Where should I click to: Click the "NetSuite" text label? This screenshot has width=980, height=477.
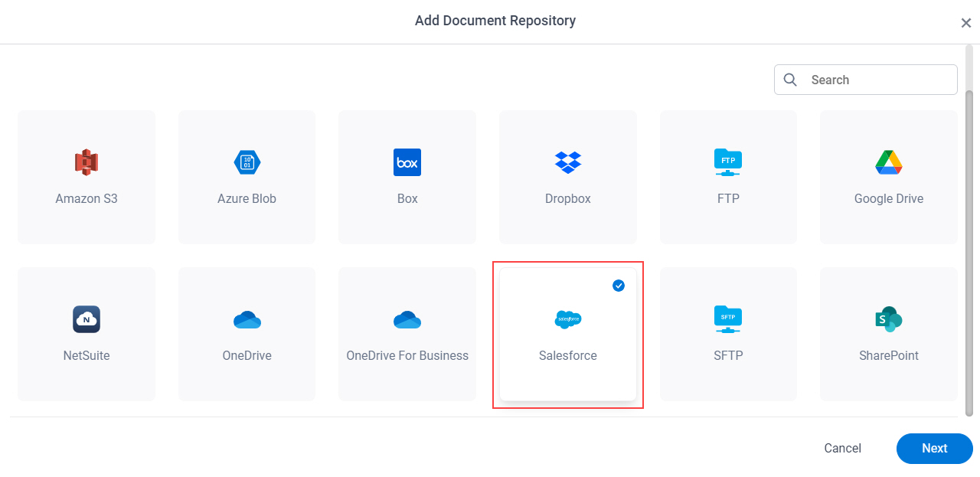[87, 355]
